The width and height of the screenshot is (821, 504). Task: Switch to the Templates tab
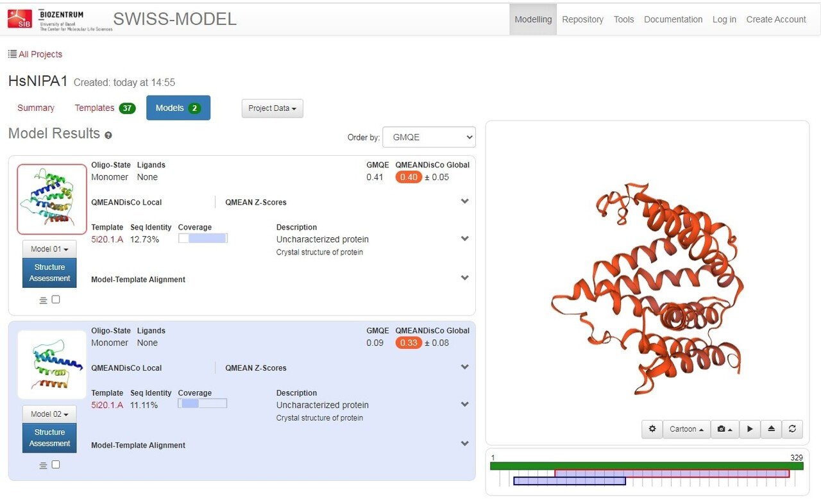(x=105, y=108)
